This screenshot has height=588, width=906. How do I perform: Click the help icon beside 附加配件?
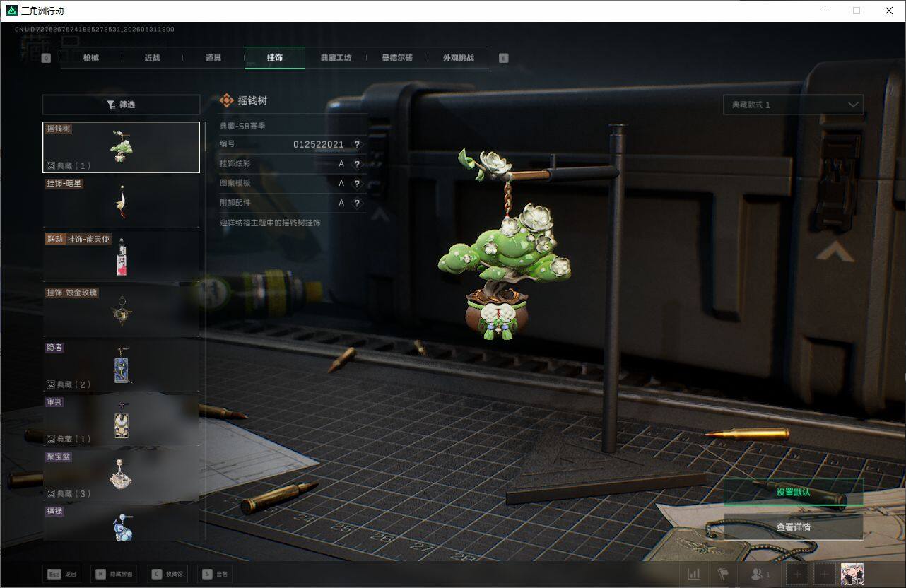(x=357, y=203)
